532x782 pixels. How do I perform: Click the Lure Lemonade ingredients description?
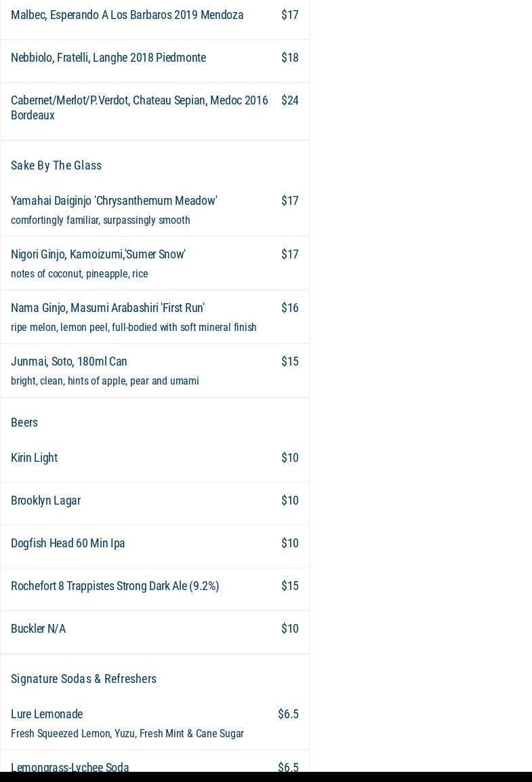coord(127,734)
